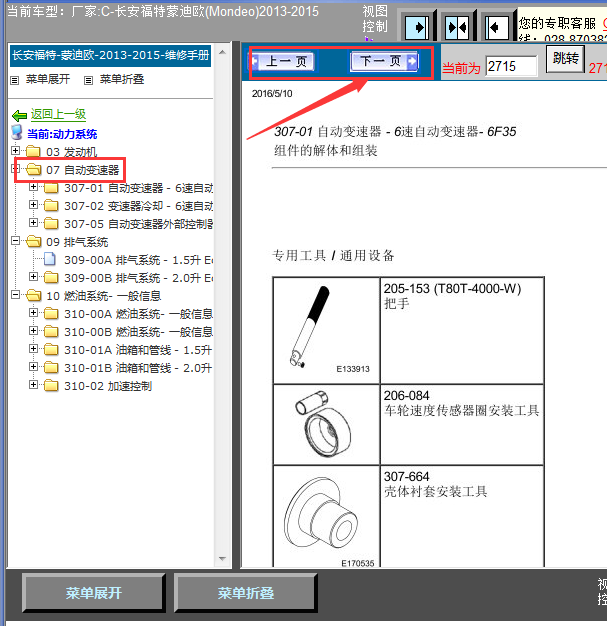The width and height of the screenshot is (607, 626).
Task: Click the folder icon for 03 发动机
Action: pyautogui.click(x=33, y=151)
